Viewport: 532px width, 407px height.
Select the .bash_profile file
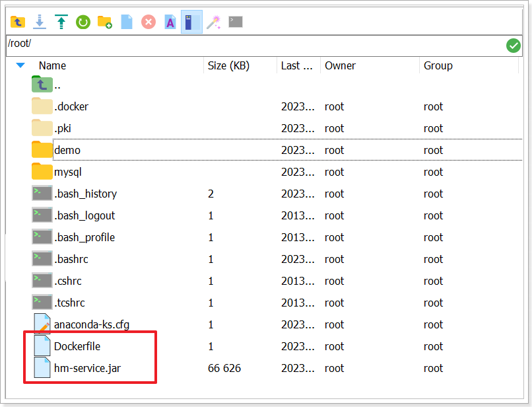tap(277, 237)
